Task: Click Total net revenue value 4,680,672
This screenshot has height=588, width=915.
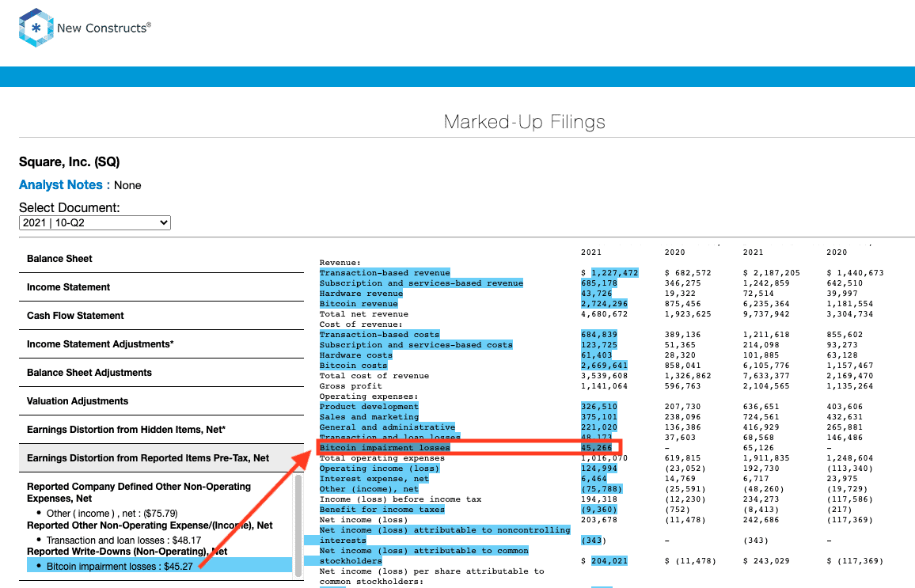Action: point(604,314)
